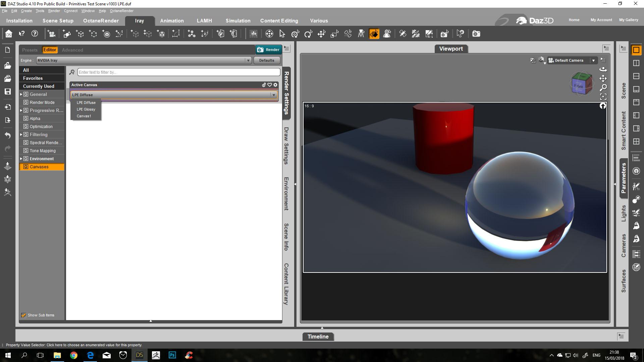Click the view orientation cube
644x362 pixels.
pos(581,84)
